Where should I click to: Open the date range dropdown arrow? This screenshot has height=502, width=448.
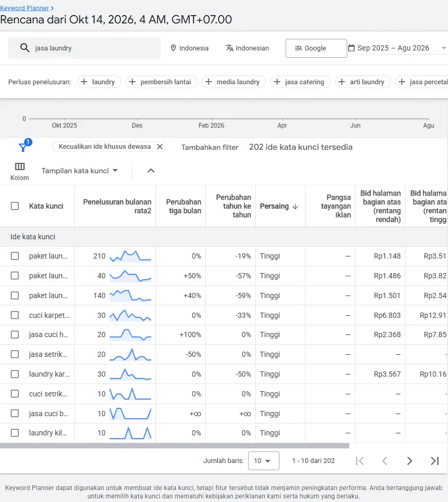443,48
